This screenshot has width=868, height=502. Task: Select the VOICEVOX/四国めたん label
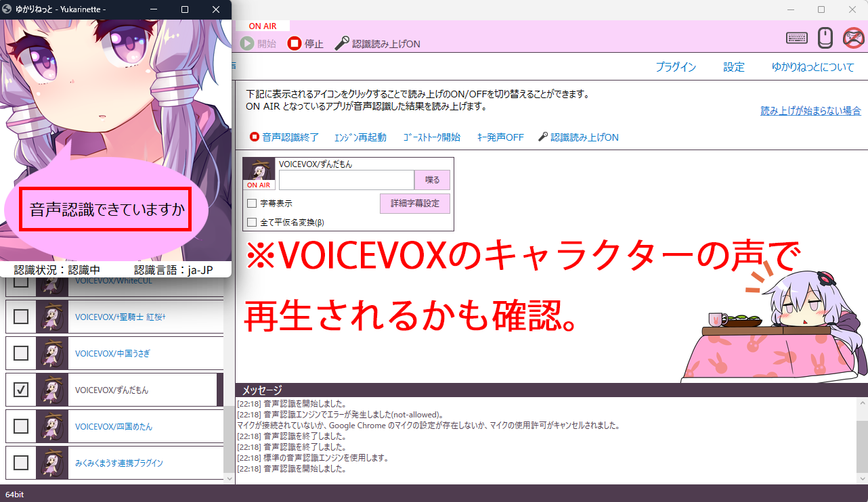pyautogui.click(x=114, y=426)
